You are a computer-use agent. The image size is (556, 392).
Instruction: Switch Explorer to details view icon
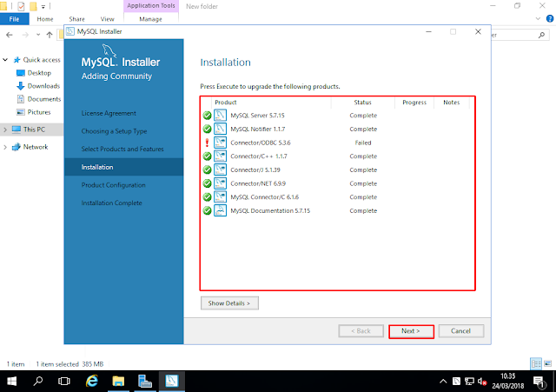536,363
